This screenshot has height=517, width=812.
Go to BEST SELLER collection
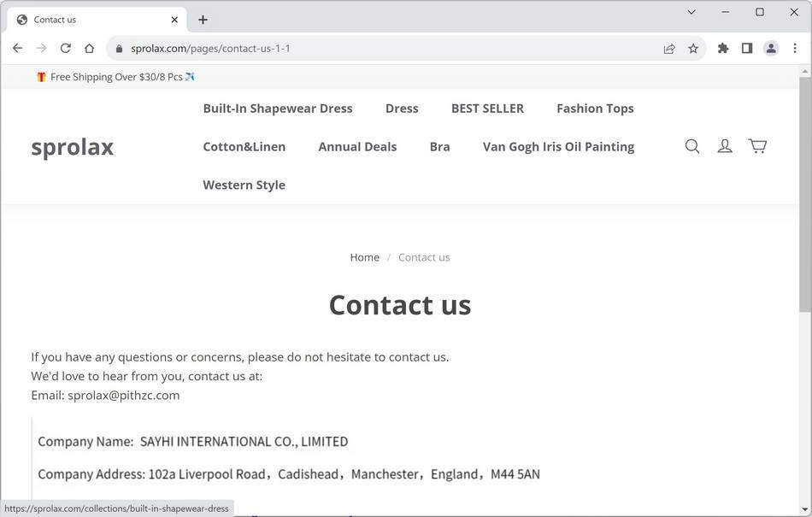click(x=487, y=109)
